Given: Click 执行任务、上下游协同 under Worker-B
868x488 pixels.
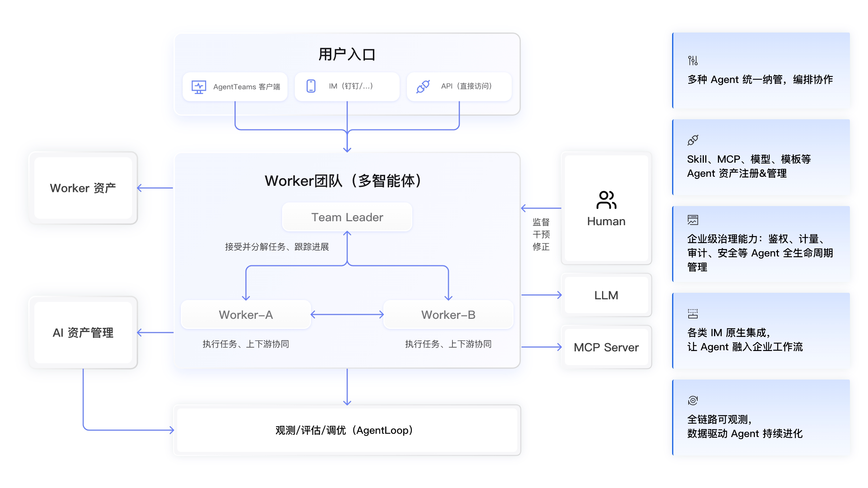Looking at the screenshot, I should pyautogui.click(x=448, y=344).
